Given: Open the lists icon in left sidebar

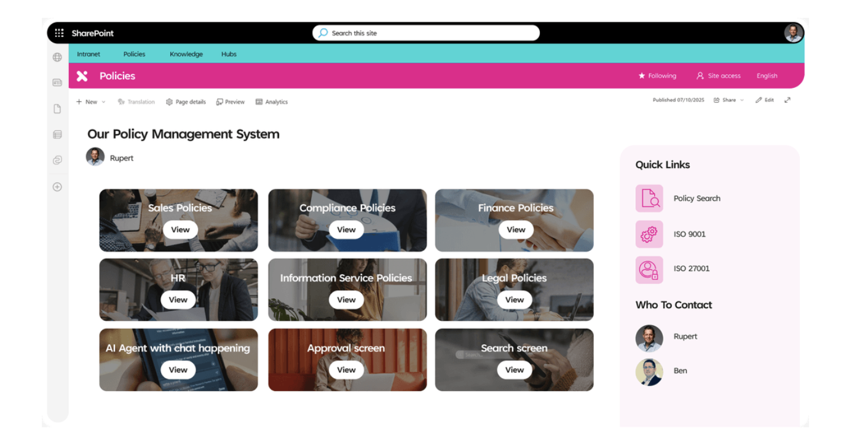Looking at the screenshot, I should tap(57, 135).
